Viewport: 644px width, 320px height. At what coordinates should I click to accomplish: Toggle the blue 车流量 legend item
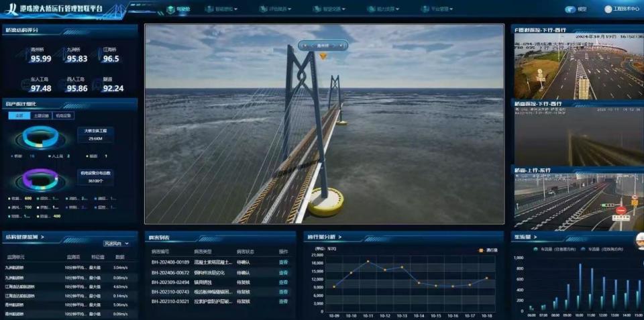click(x=602, y=249)
